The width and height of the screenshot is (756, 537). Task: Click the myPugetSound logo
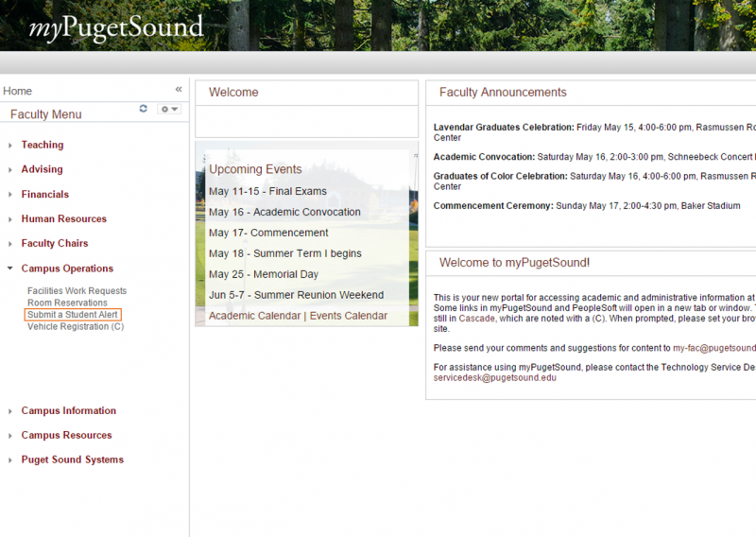pyautogui.click(x=116, y=28)
